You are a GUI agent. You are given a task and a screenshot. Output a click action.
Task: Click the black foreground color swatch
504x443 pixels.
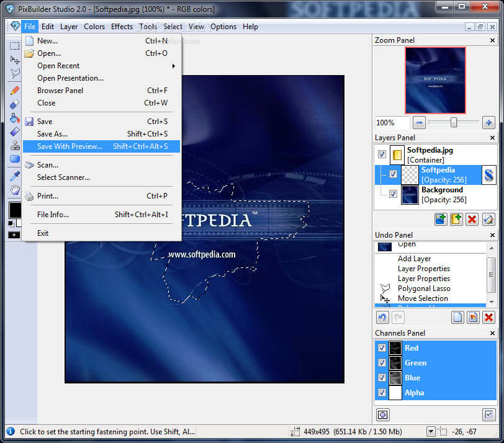(14, 210)
